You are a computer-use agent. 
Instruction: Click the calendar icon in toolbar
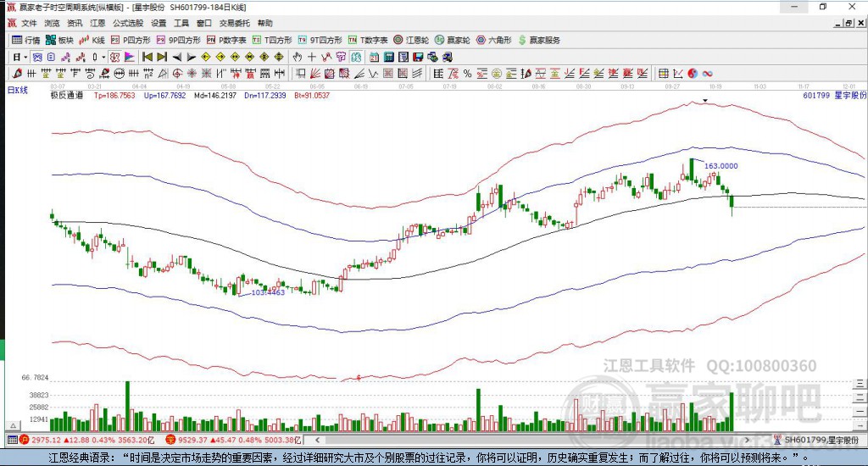(x=374, y=57)
